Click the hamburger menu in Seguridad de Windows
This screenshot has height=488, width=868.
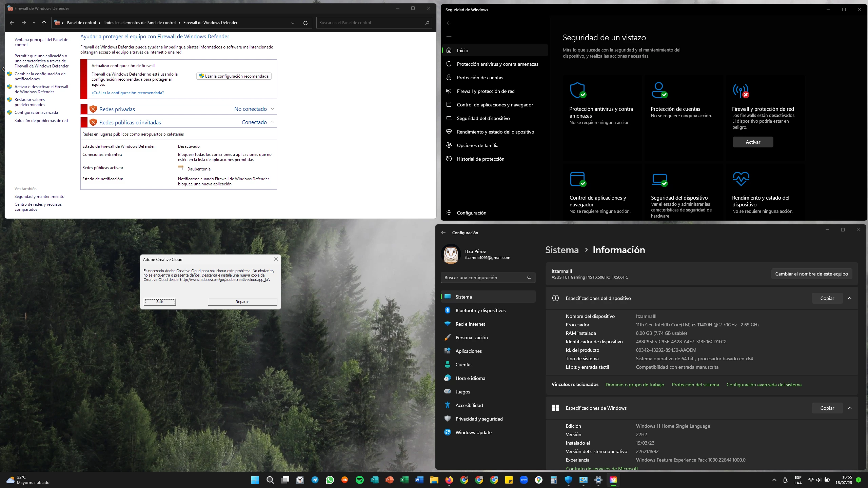tap(449, 37)
